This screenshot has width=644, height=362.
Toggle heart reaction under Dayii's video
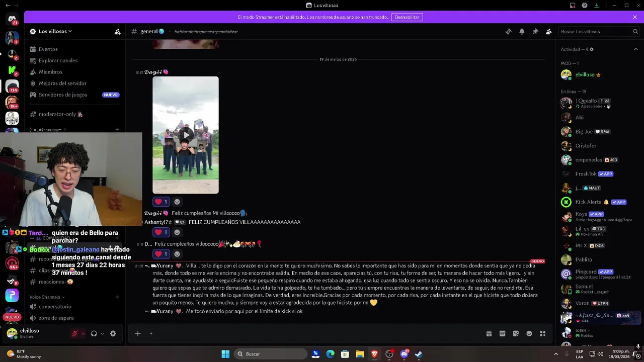(x=161, y=202)
